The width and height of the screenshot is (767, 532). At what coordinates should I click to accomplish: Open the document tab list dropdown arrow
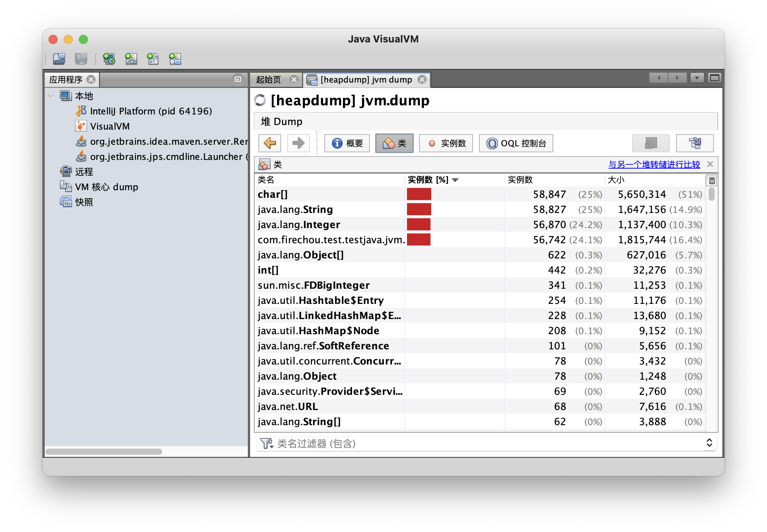click(x=697, y=78)
